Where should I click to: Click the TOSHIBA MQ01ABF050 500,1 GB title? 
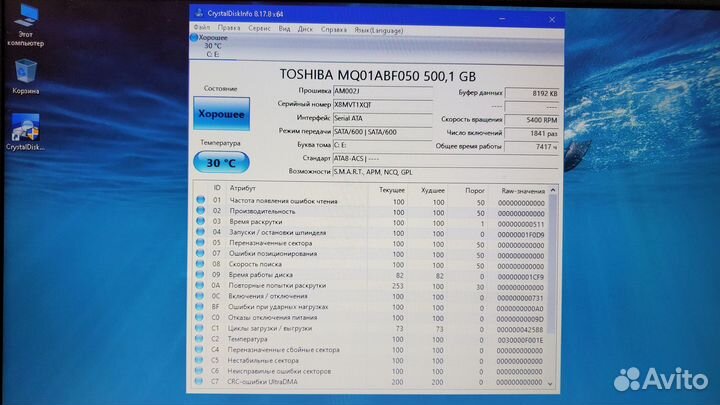(x=378, y=75)
